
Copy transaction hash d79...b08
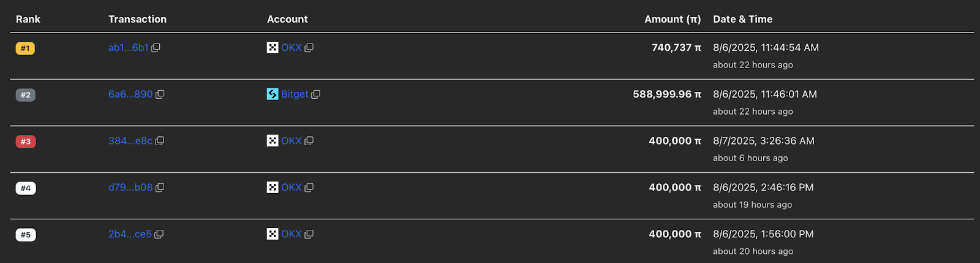[x=160, y=188]
